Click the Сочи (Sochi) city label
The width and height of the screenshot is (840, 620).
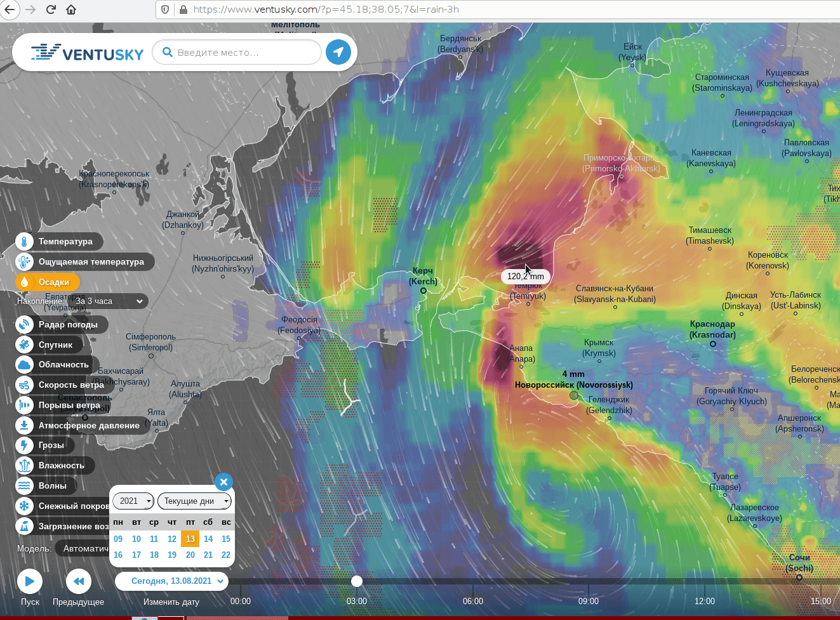point(799,563)
